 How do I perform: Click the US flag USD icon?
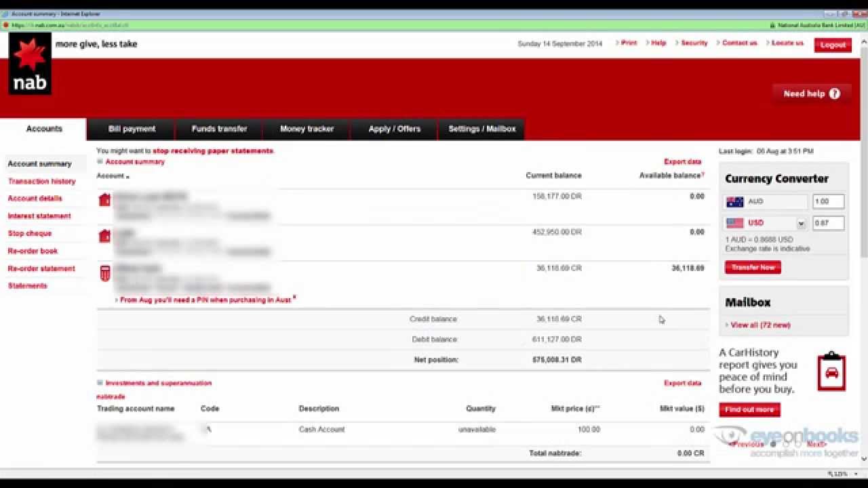pyautogui.click(x=735, y=223)
